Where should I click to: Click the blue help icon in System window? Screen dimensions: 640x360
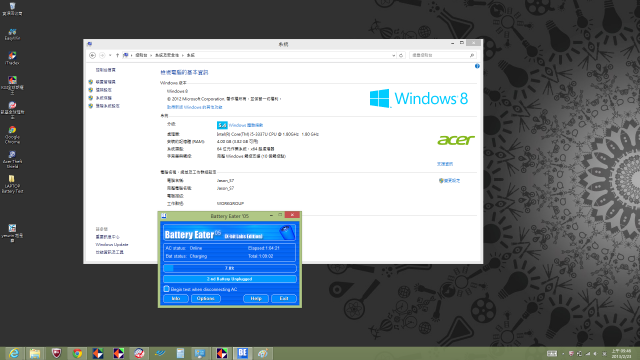pos(477,66)
